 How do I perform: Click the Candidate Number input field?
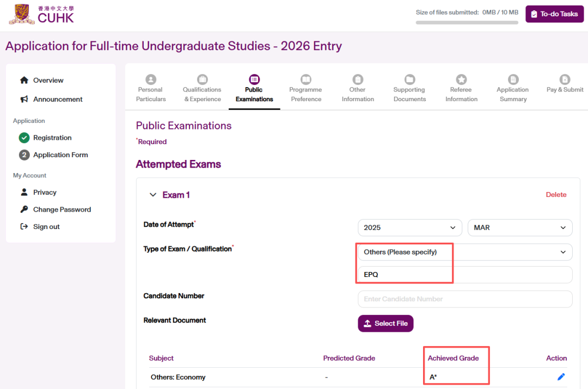(x=464, y=299)
